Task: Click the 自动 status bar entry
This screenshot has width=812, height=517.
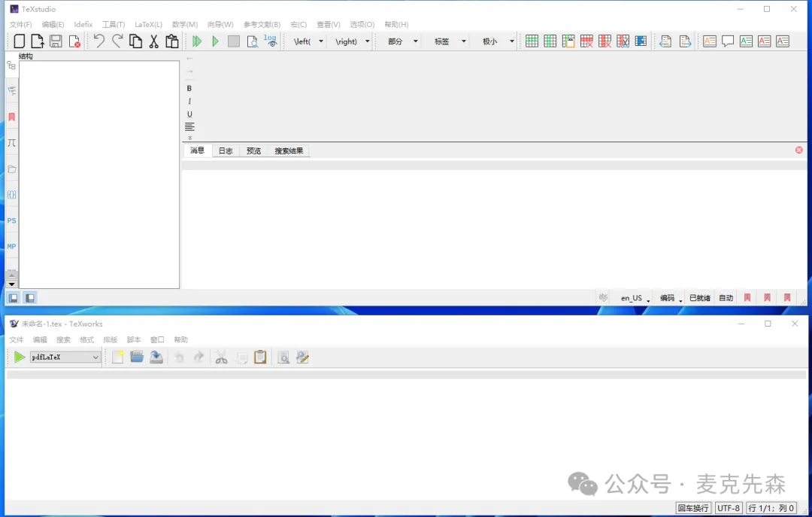Action: click(x=726, y=298)
